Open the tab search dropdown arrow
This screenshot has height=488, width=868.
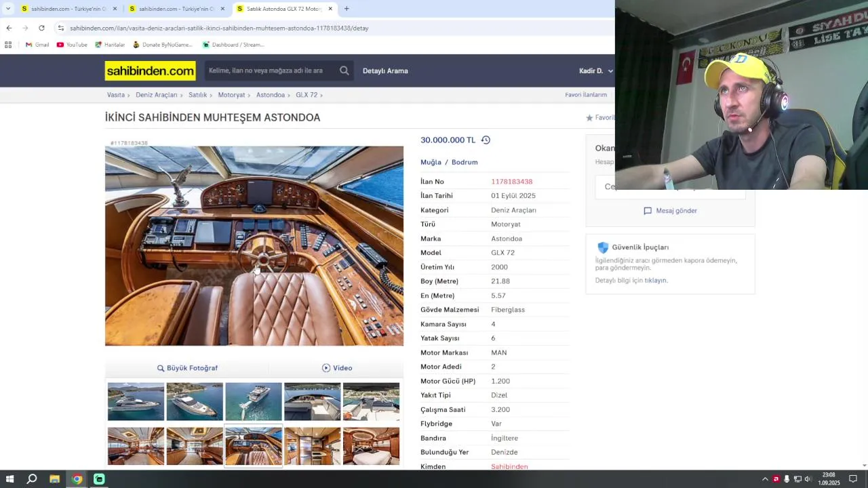[8, 9]
